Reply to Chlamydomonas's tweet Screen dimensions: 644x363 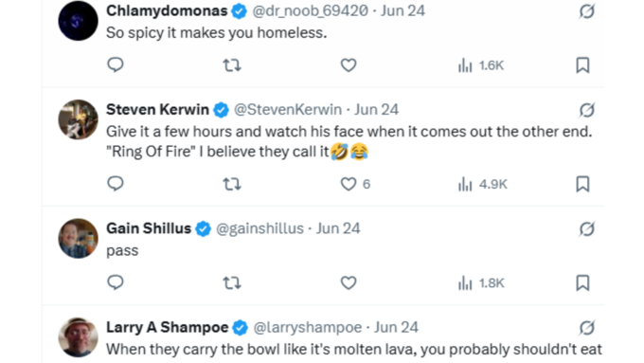click(x=116, y=65)
